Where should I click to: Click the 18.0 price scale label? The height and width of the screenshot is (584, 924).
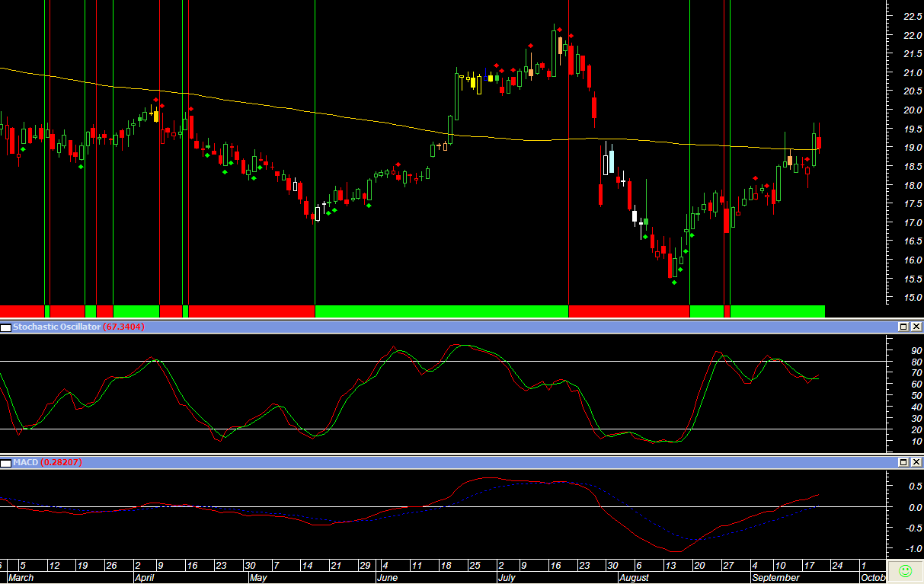click(913, 185)
